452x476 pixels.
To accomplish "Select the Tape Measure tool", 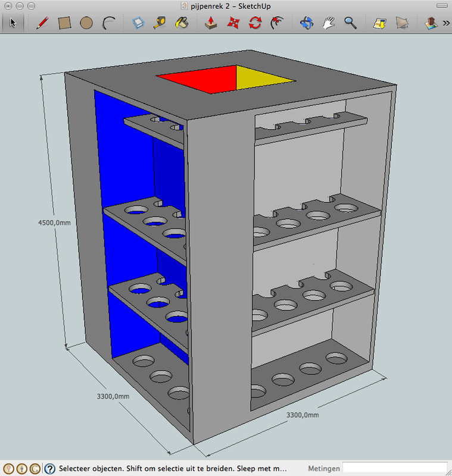I will 160,23.
